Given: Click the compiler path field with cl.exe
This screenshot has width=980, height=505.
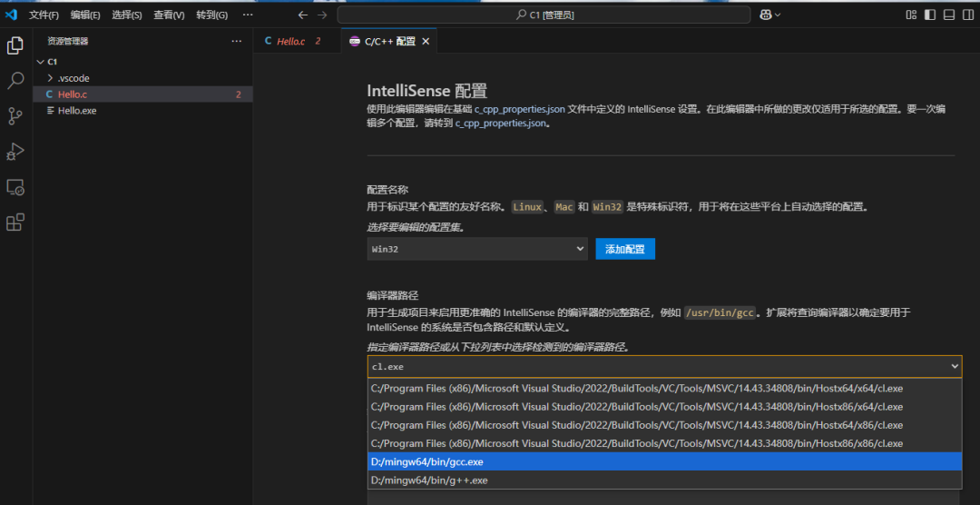Looking at the screenshot, I should point(665,367).
